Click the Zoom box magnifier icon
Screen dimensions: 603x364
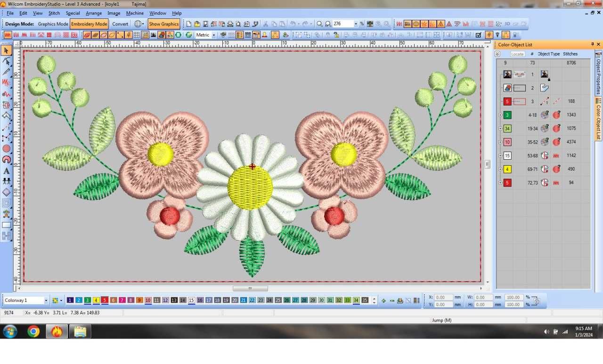[x=328, y=24]
